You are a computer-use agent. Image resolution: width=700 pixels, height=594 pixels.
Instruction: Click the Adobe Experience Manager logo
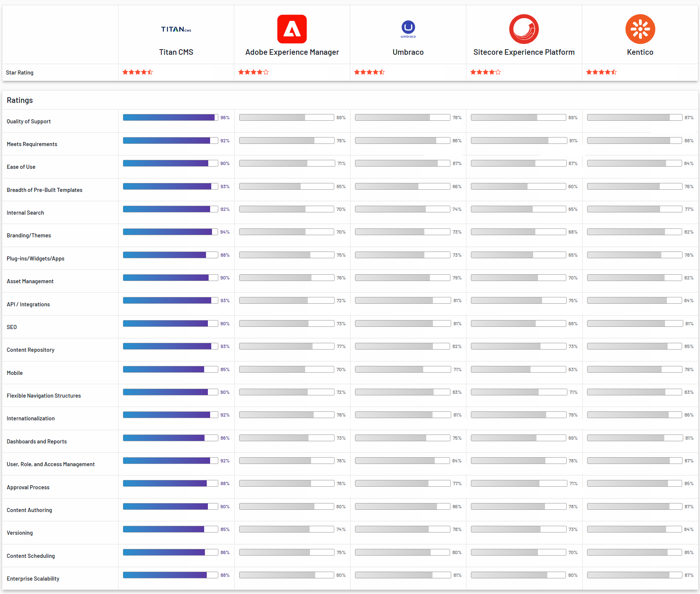click(292, 29)
